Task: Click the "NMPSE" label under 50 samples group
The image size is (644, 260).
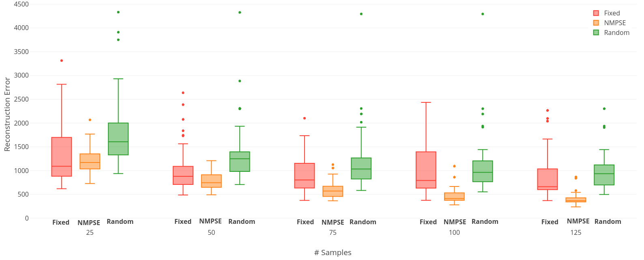Action: [210, 221]
